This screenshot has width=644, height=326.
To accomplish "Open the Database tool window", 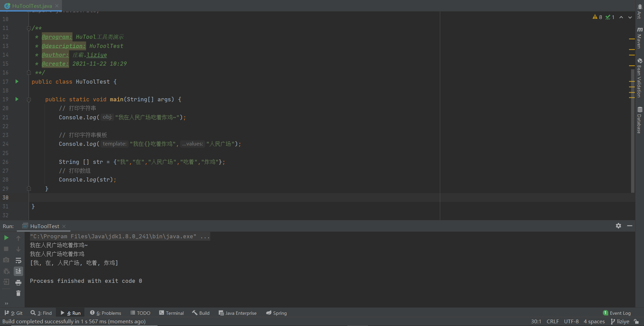I will click(x=640, y=120).
